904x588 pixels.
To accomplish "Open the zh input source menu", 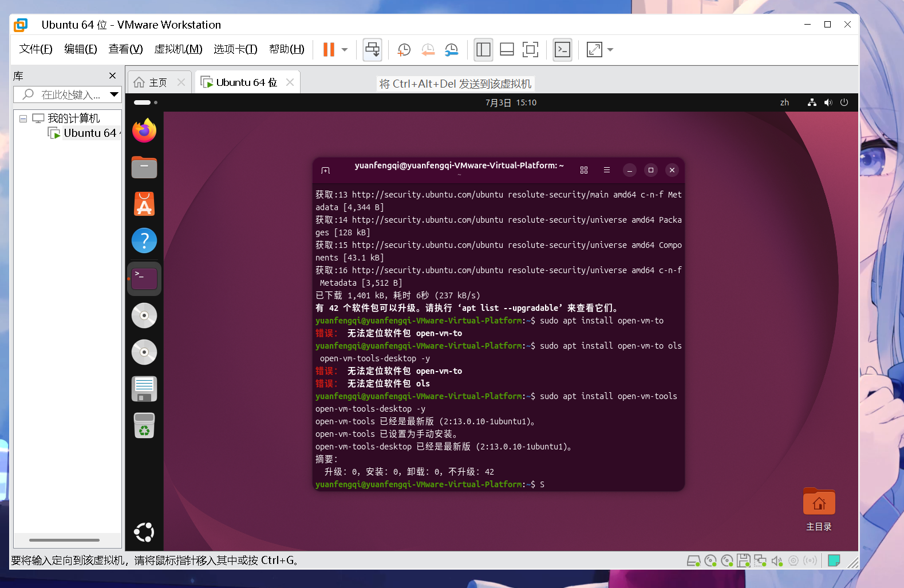I will [784, 102].
